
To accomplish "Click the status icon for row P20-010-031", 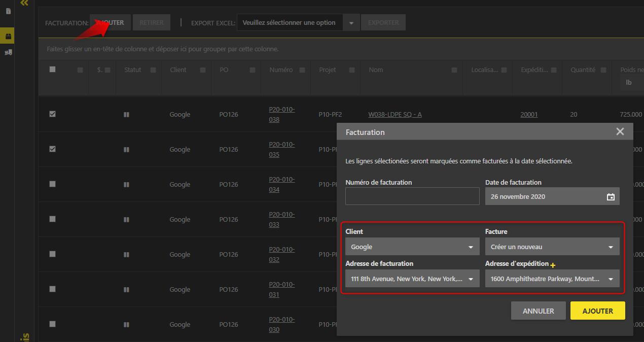I will [x=126, y=290].
